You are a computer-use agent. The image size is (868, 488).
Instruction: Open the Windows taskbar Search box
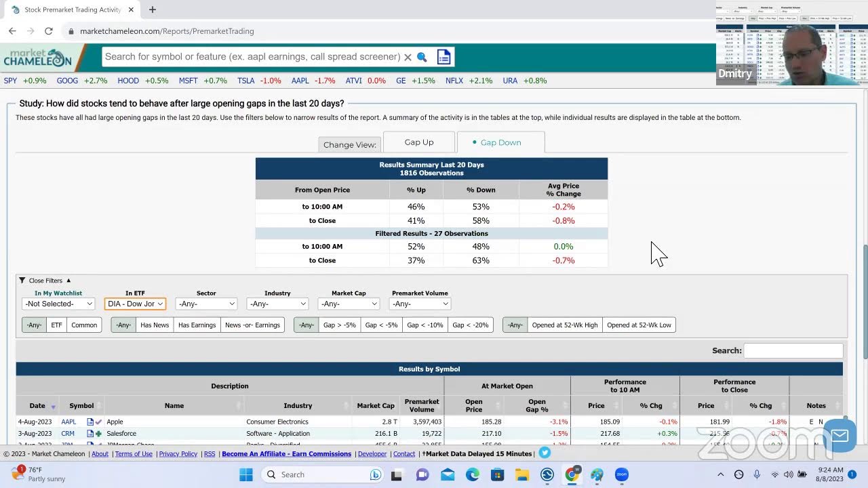click(322, 474)
